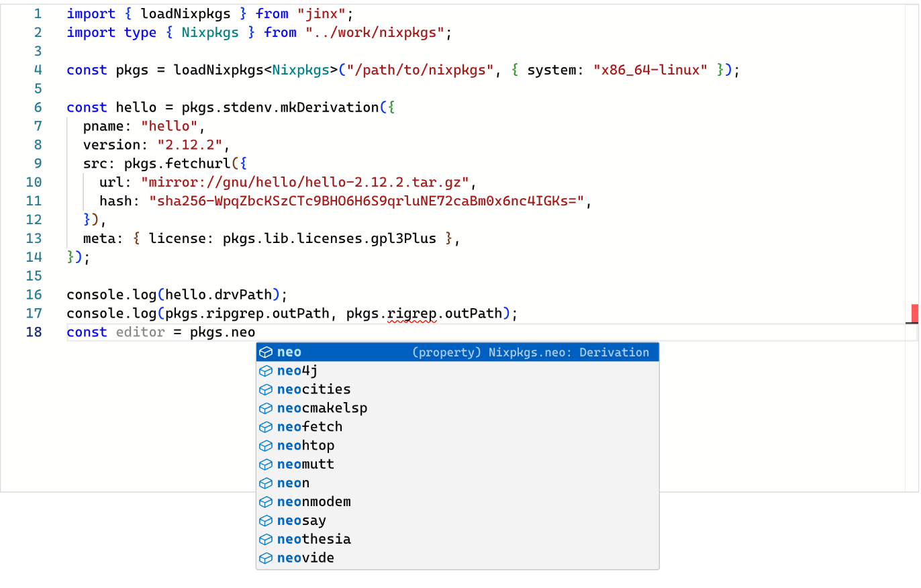
Task: Accept the highlighted neo completion
Action: coord(458,352)
